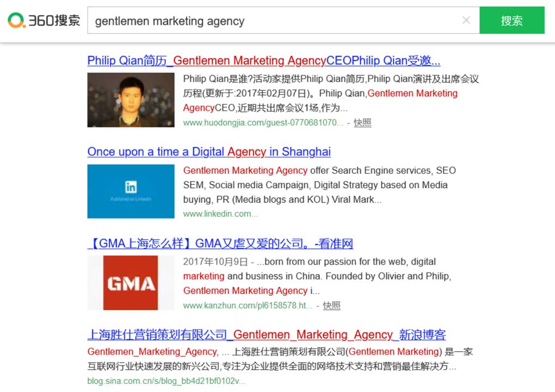
Task: Click the 360搜索 logo icon
Action: [16, 20]
